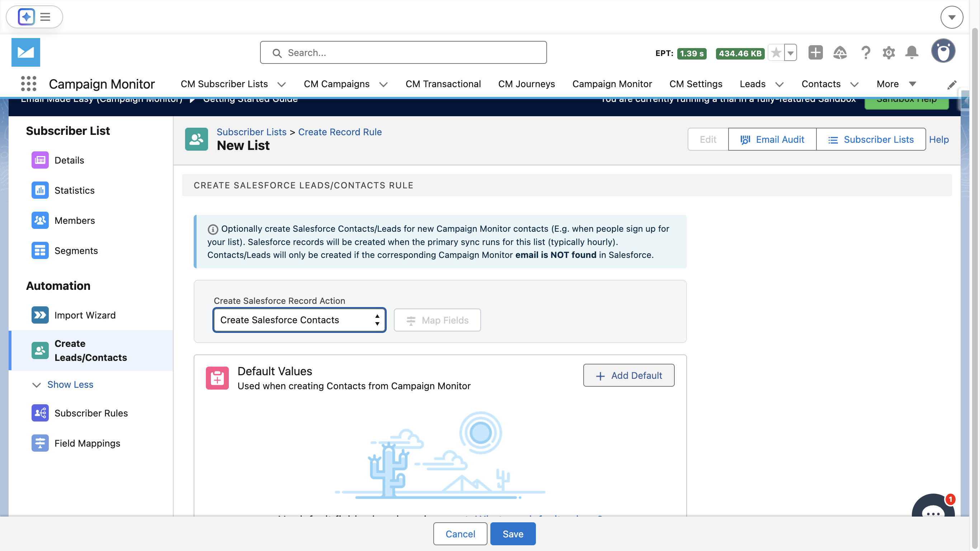Expand the CM Campaigns tab chevron

383,84
